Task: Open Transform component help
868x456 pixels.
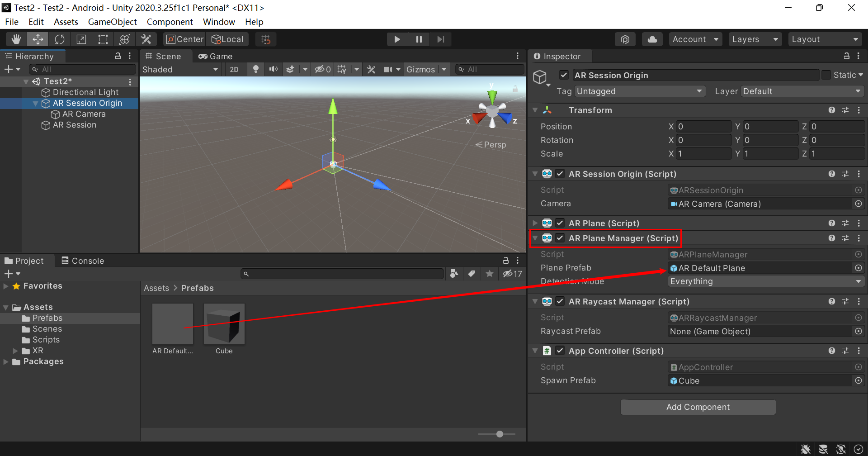Action: 832,110
